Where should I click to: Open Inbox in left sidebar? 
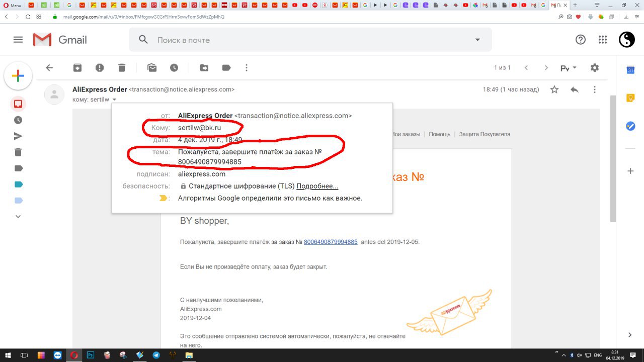click(18, 104)
